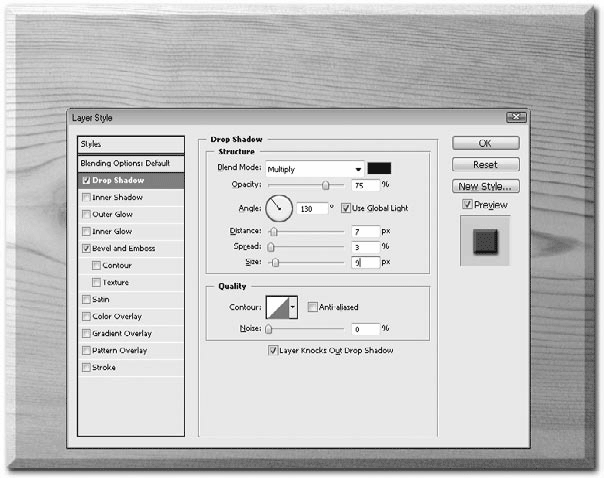Click the Opacity slider handle
The image size is (604, 478).
[x=325, y=186]
